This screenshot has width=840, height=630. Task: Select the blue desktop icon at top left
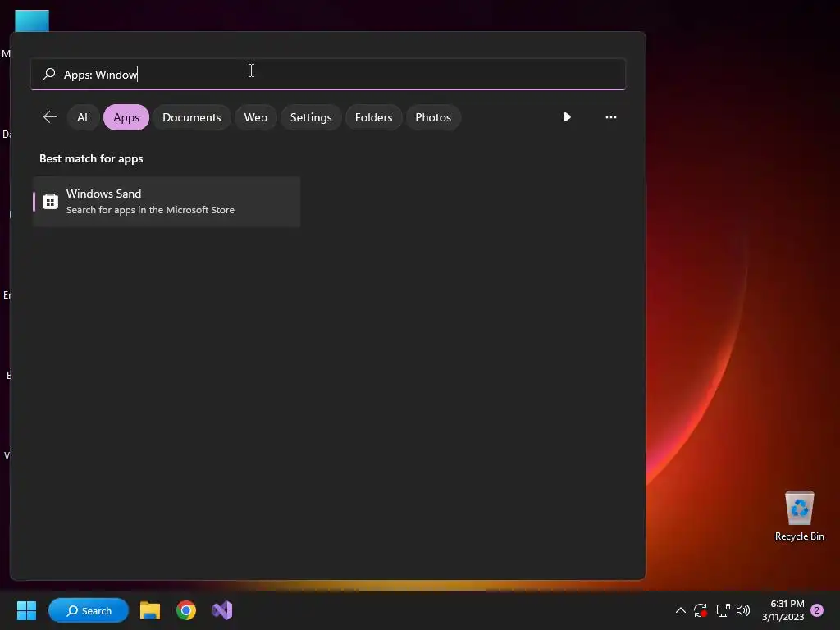(32, 21)
